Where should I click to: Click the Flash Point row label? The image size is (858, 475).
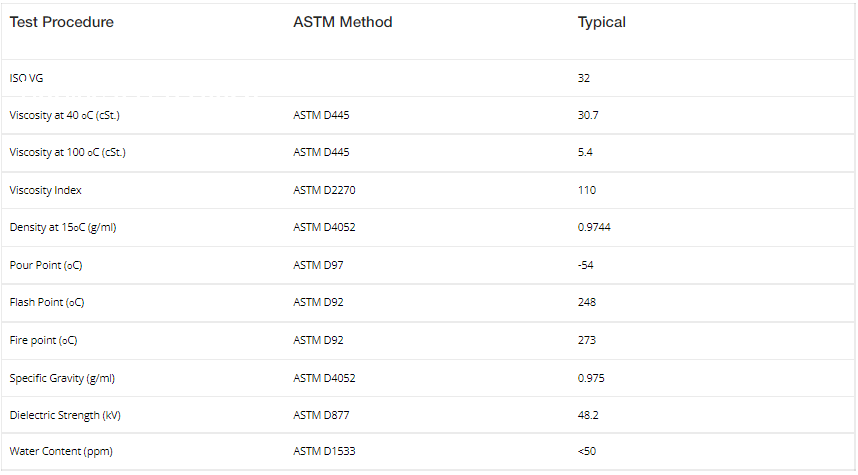tap(47, 302)
